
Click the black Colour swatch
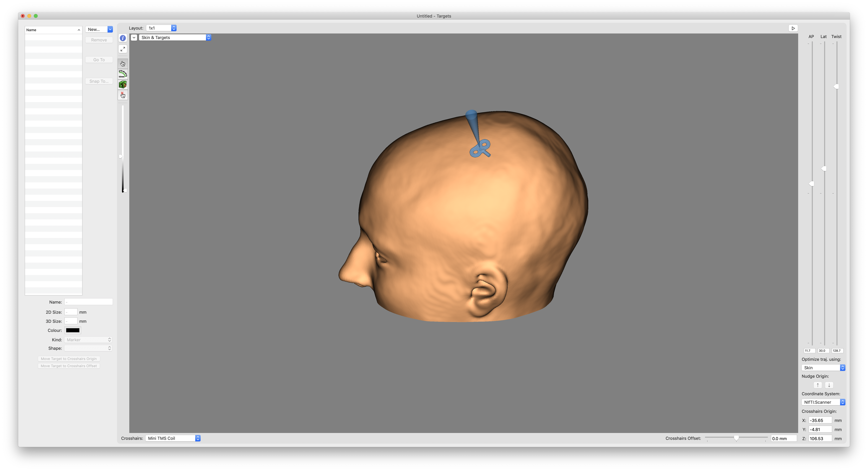(x=73, y=330)
